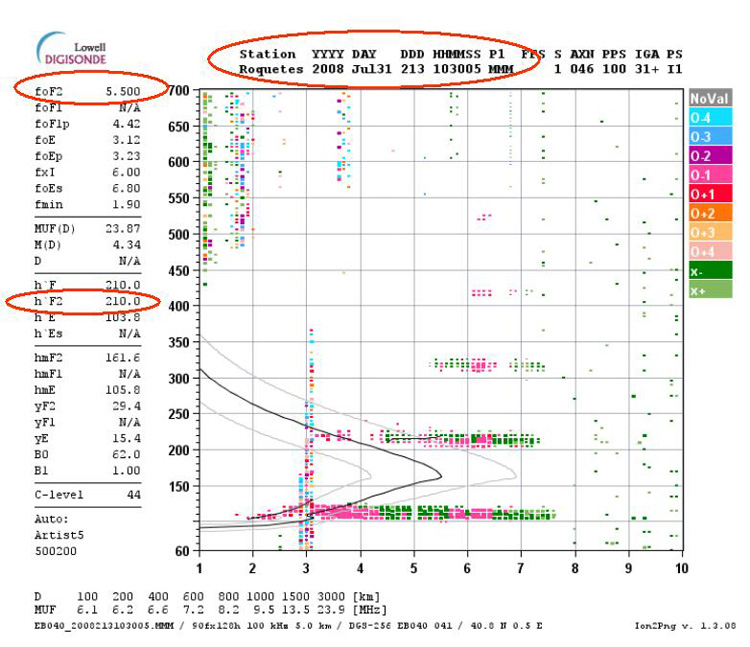The height and width of the screenshot is (647, 750).
Task: Click the Ion2Png version text
Action: point(699,623)
